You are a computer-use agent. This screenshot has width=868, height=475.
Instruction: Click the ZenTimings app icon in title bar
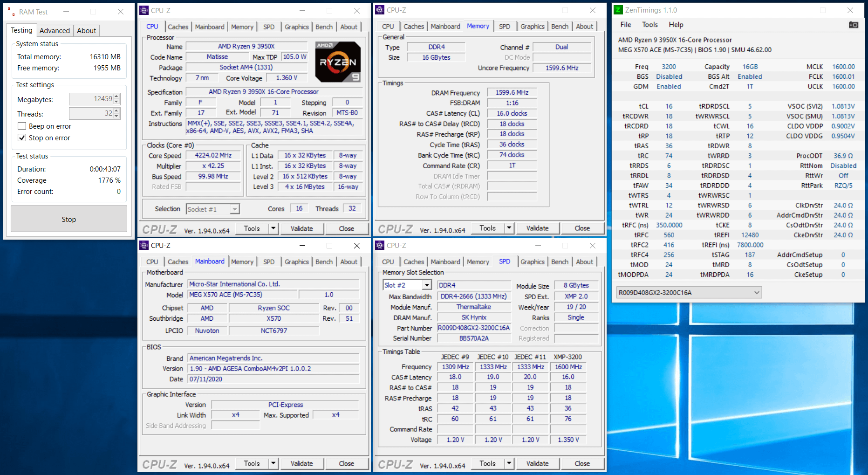(x=618, y=10)
